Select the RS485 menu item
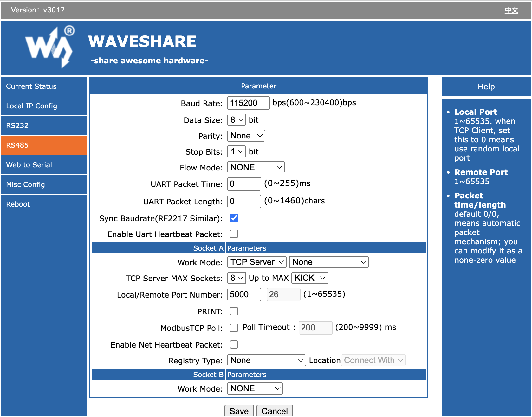The width and height of the screenshot is (532, 417). click(44, 145)
